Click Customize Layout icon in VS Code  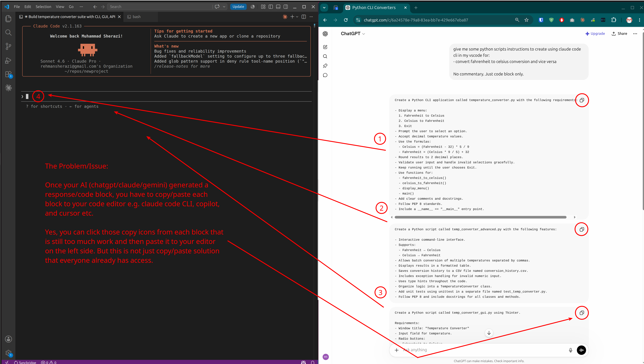pyautogui.click(x=263, y=7)
